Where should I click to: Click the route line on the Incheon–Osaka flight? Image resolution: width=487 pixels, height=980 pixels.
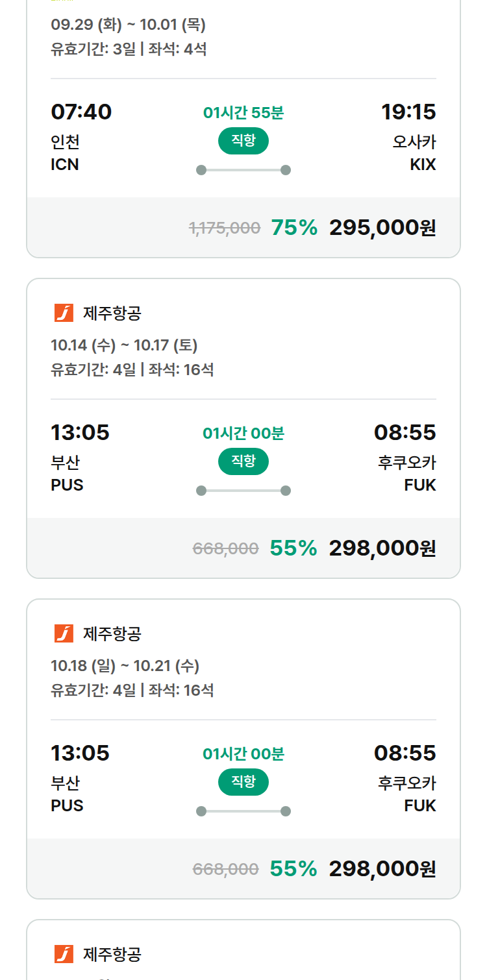(243, 170)
